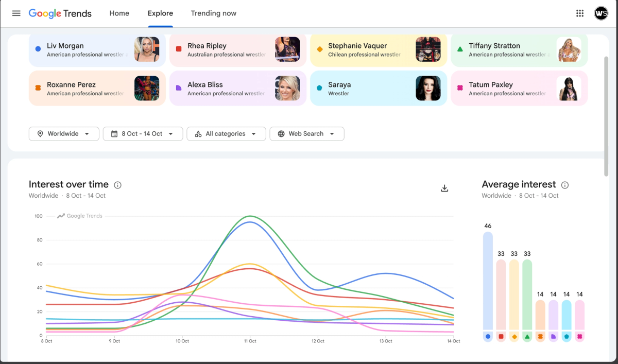The height and width of the screenshot is (364, 618).
Task: Select the Tiffany Stratton search term card
Action: pyautogui.click(x=519, y=50)
